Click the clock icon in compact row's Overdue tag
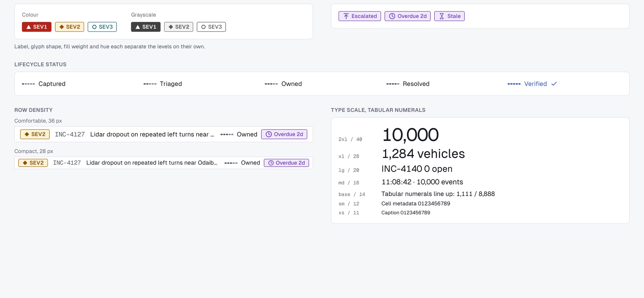Screen dimensions: 644x298 tap(271, 163)
